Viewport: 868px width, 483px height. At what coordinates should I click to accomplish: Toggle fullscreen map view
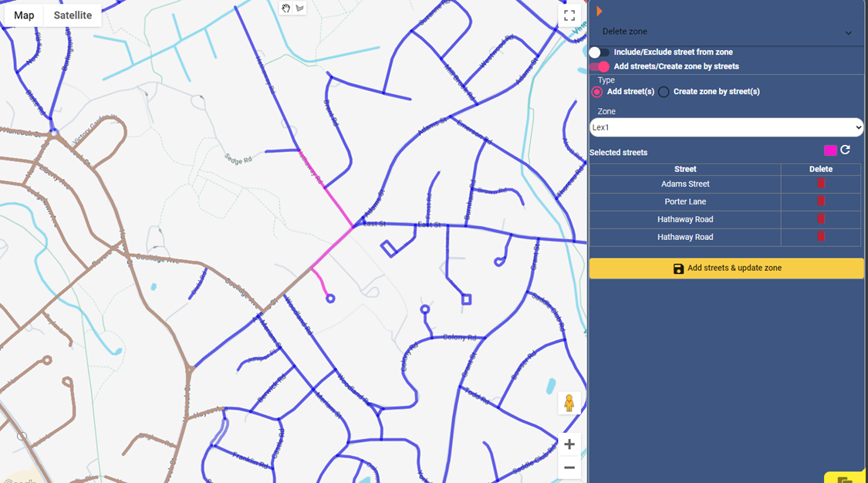(569, 15)
